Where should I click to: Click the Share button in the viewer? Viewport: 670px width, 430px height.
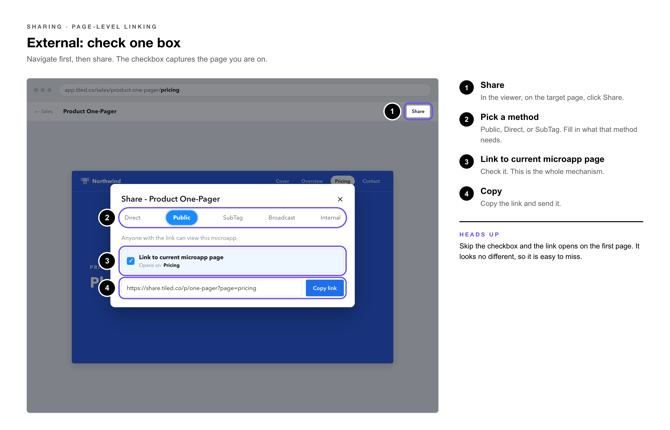point(418,111)
